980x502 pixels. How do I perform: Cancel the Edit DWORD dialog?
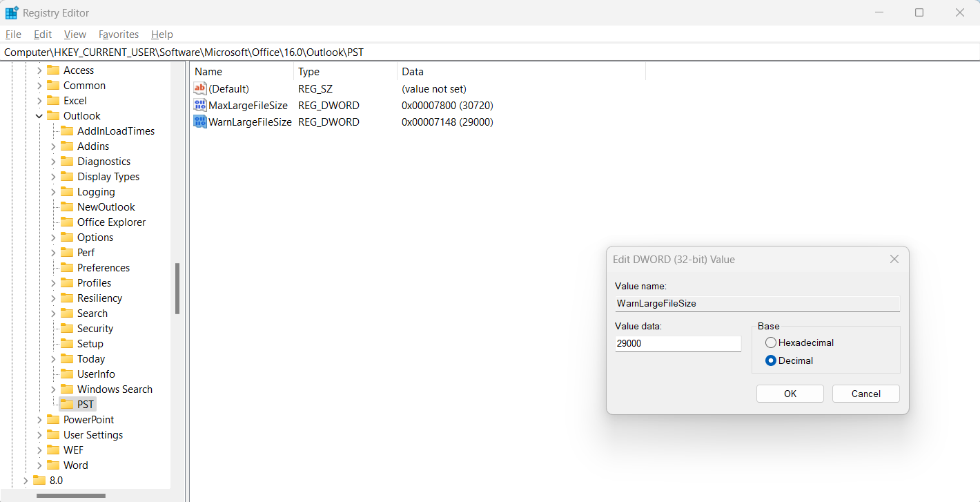[866, 394]
